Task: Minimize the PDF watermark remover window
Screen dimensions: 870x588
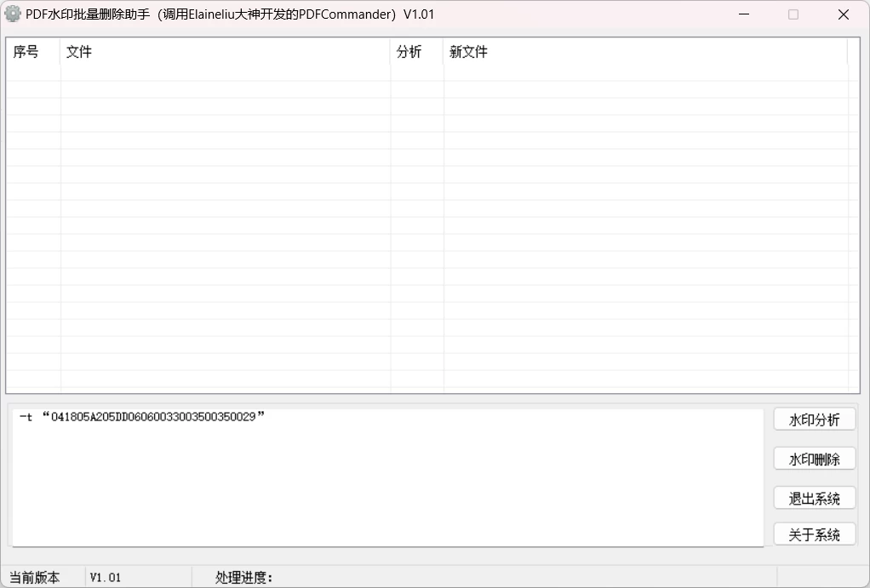Action: [743, 14]
